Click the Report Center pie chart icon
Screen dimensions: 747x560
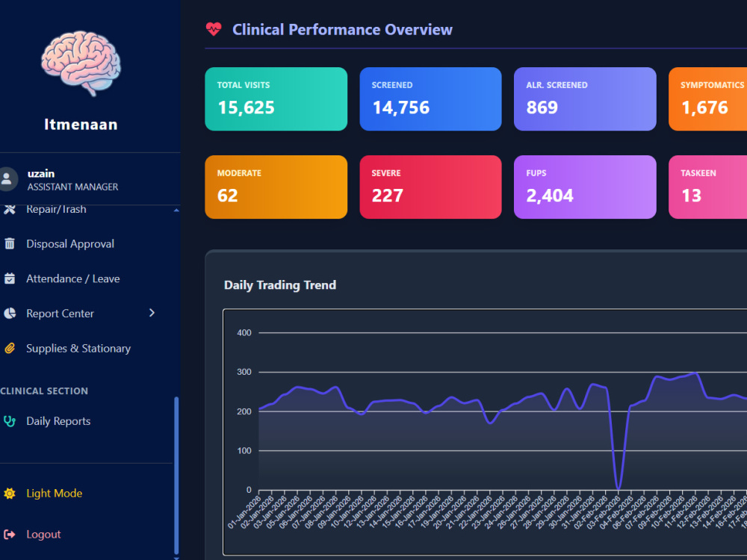pos(10,314)
